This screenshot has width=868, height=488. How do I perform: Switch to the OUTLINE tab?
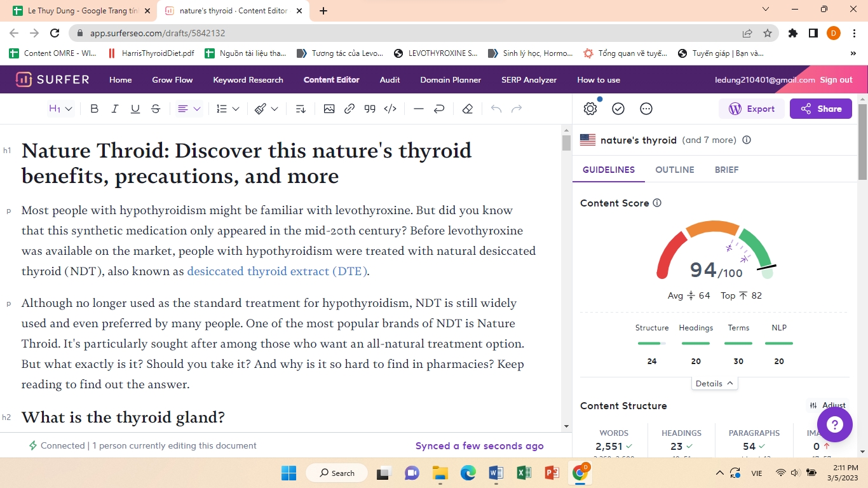click(675, 170)
